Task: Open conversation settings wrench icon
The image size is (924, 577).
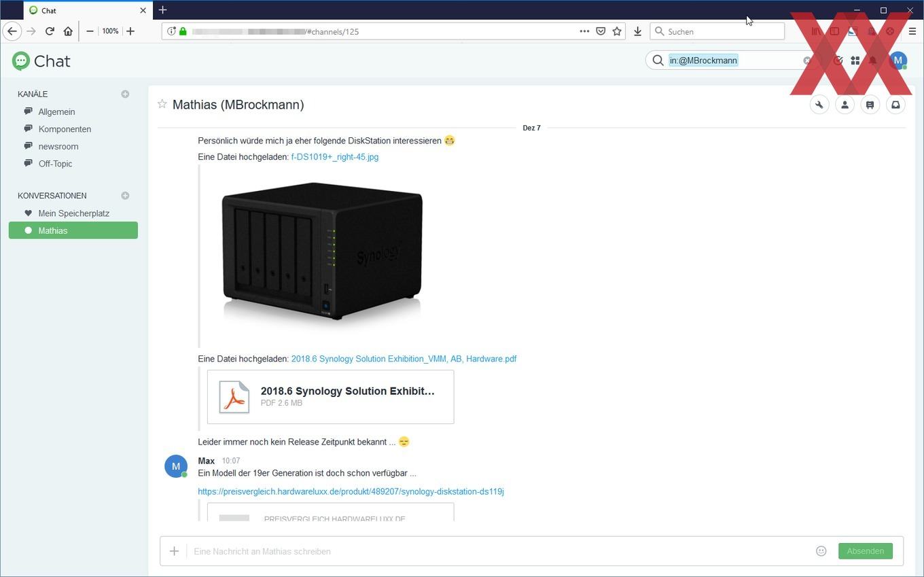Action: pyautogui.click(x=819, y=105)
